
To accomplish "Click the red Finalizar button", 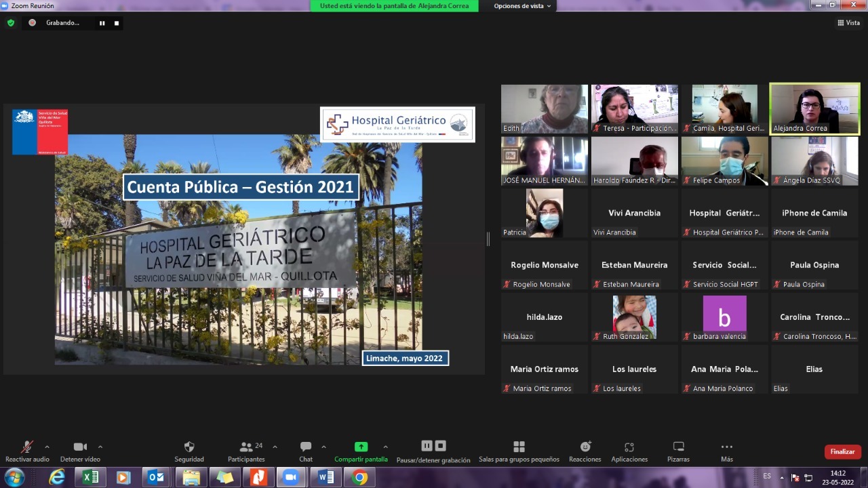I will [x=842, y=451].
